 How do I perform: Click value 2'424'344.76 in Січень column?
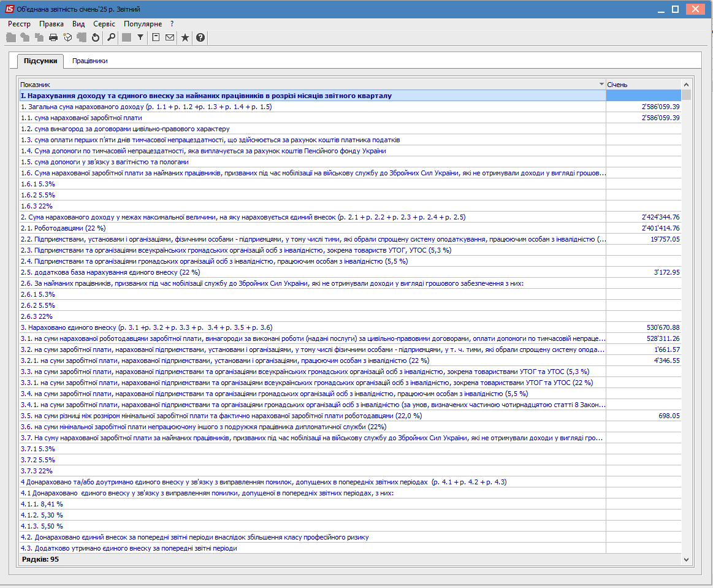661,217
